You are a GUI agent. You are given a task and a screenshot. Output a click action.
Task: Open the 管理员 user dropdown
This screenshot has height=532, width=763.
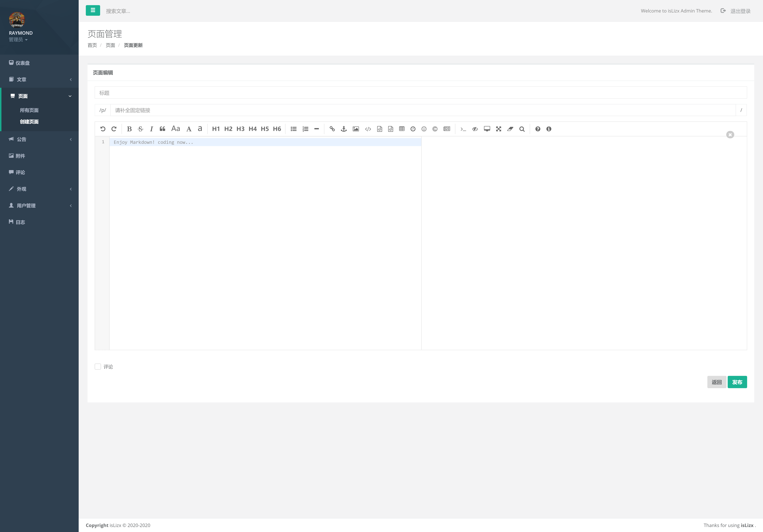(x=18, y=39)
